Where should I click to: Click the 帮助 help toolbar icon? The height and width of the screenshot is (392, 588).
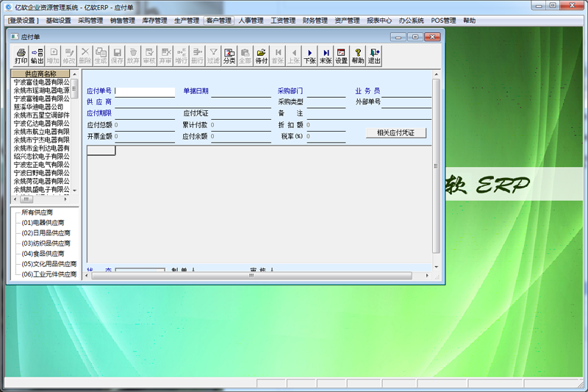click(x=358, y=56)
